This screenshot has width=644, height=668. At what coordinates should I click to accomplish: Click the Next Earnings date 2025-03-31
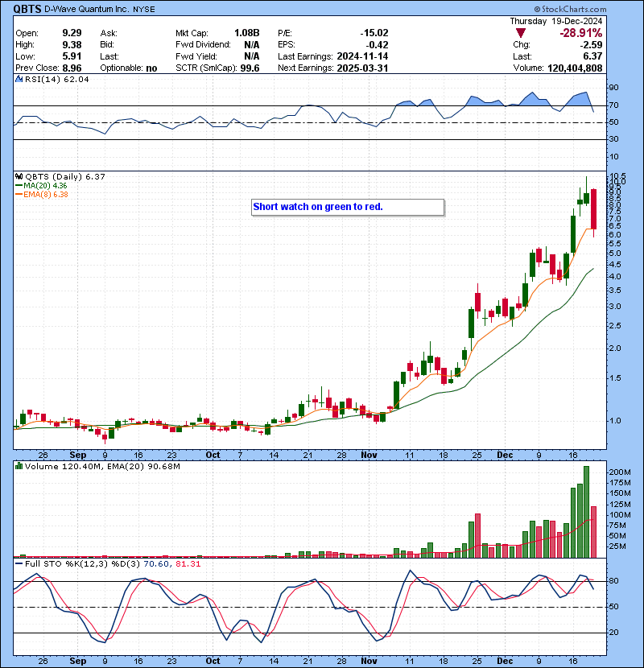(362, 68)
